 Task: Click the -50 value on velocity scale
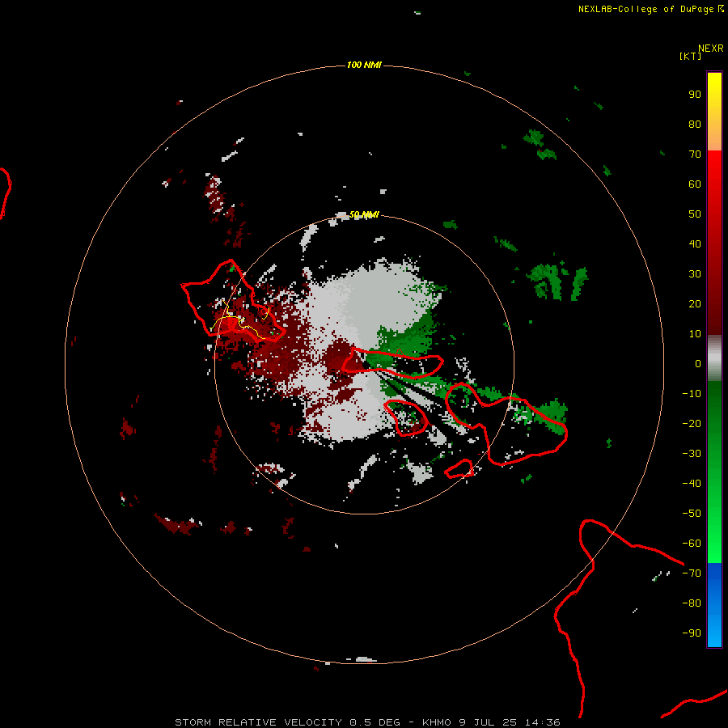tap(692, 514)
